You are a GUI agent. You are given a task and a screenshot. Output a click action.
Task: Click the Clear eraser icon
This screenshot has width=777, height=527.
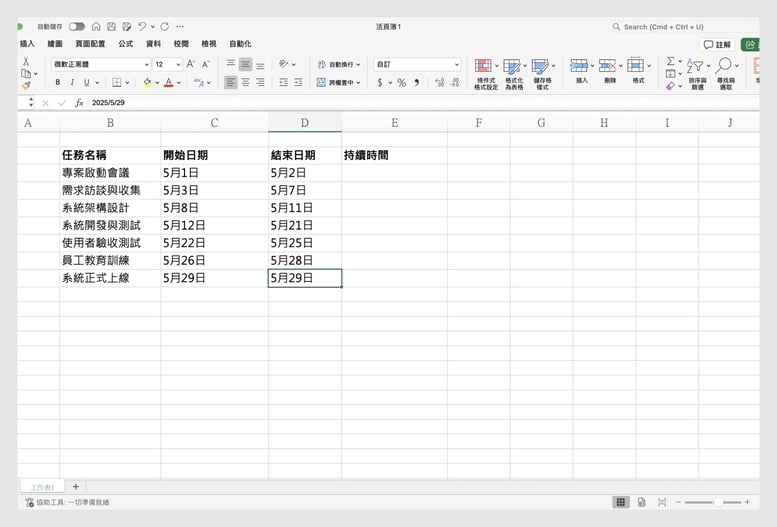670,86
